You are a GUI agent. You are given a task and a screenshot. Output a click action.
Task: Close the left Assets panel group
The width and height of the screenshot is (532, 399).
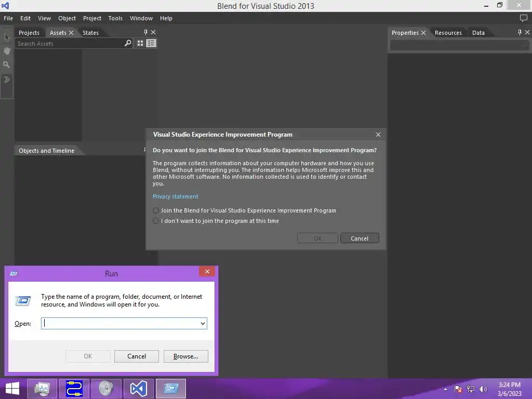pos(153,32)
